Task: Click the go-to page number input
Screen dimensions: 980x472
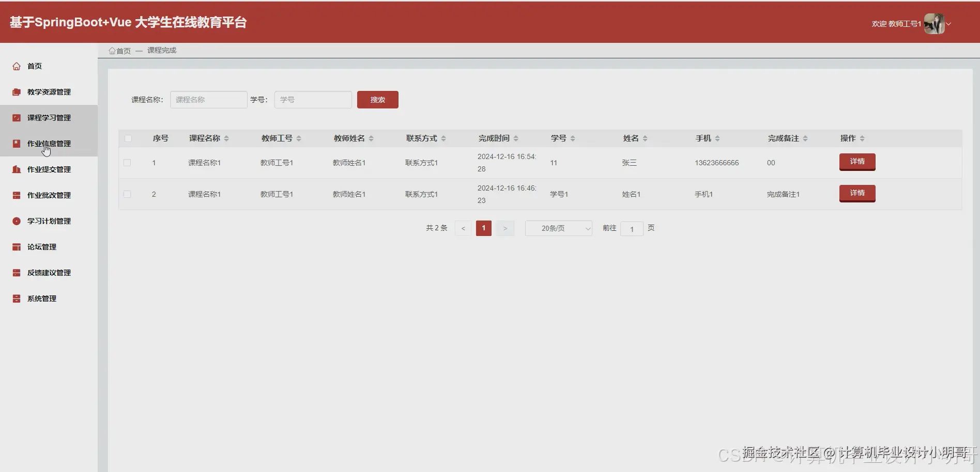Action: coord(632,229)
